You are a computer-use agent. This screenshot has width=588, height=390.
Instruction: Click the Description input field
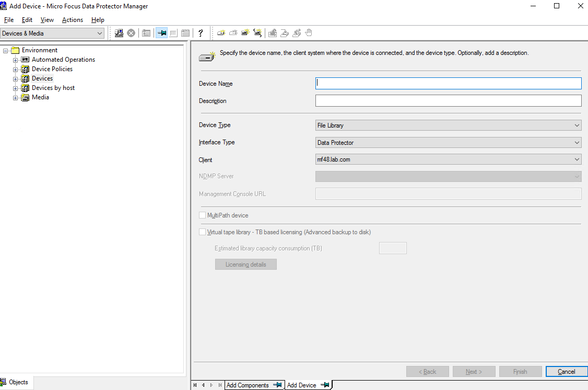point(449,100)
